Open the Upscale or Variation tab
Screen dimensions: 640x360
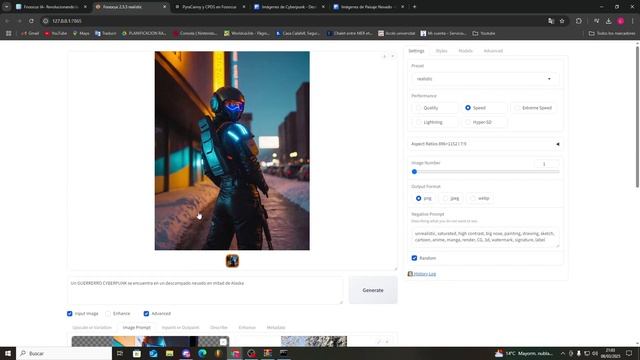click(92, 327)
